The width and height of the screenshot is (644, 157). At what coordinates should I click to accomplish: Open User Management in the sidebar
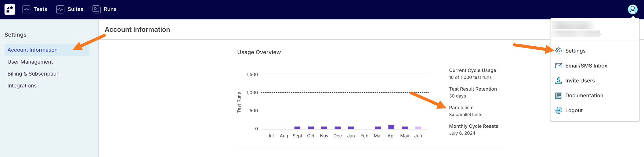pos(30,62)
